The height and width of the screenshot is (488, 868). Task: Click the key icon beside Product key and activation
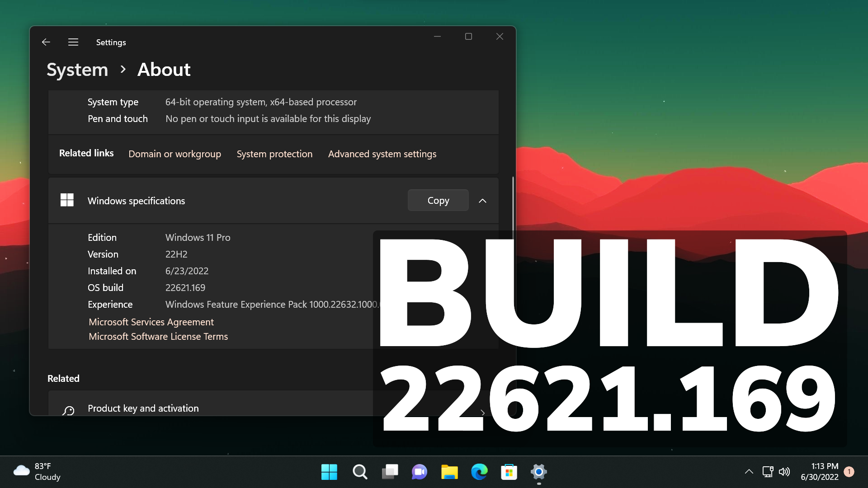[68, 410]
